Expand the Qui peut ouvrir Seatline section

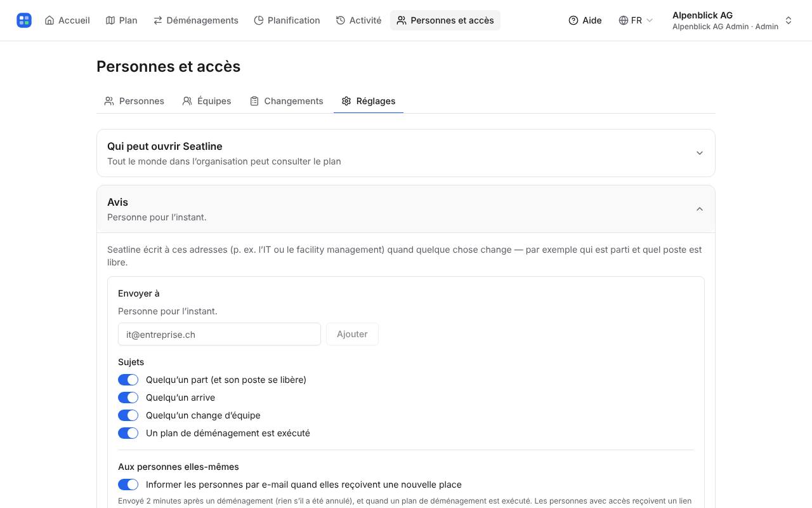[x=406, y=153]
